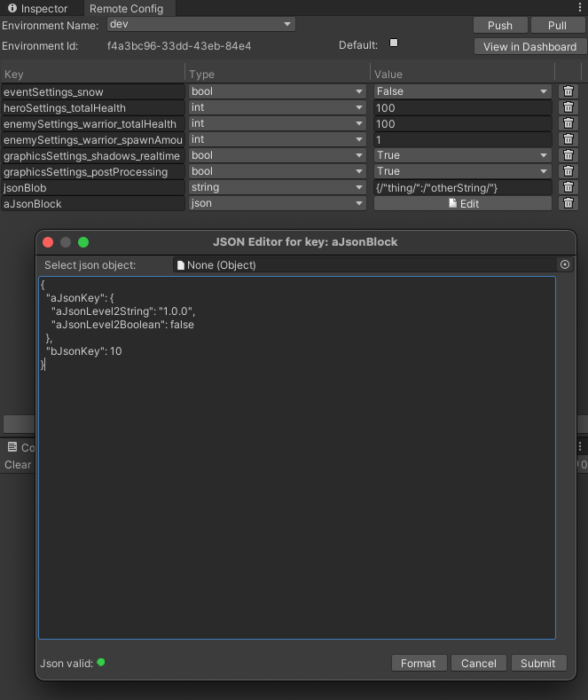Close the JSON Editor with red button
Screen dimensions: 588x700
pos(49,242)
